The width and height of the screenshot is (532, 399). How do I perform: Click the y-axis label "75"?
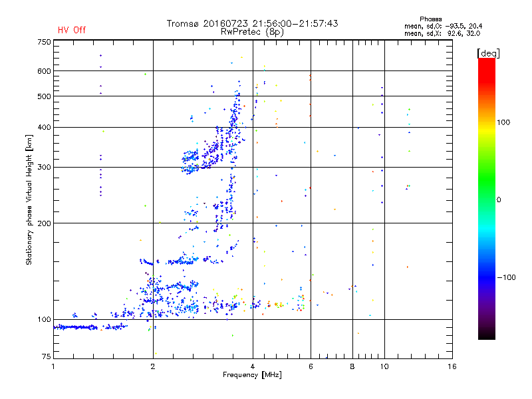pos(47,356)
